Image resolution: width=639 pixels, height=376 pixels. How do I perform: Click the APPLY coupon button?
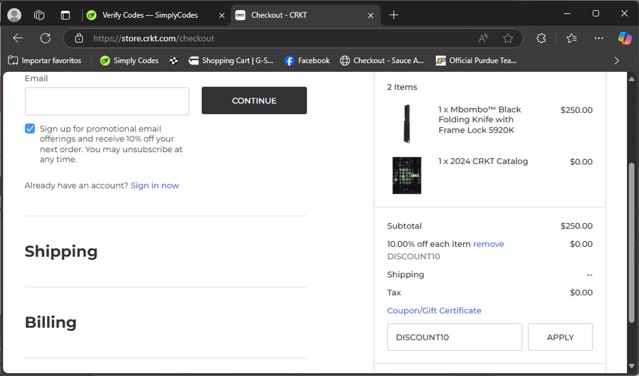coord(560,337)
